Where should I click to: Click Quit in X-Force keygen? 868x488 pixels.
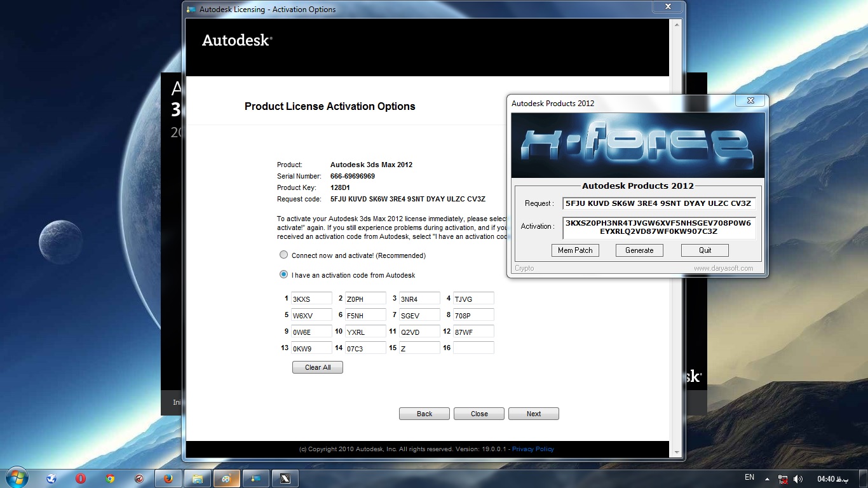point(705,250)
